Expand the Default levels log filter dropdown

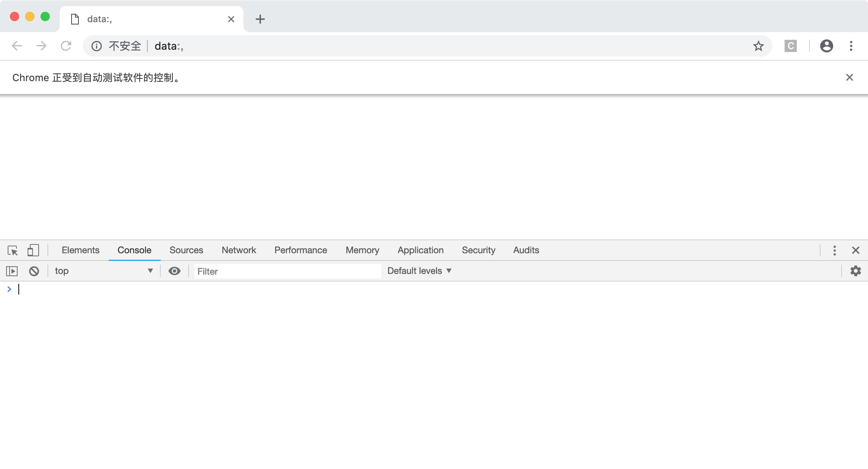420,271
